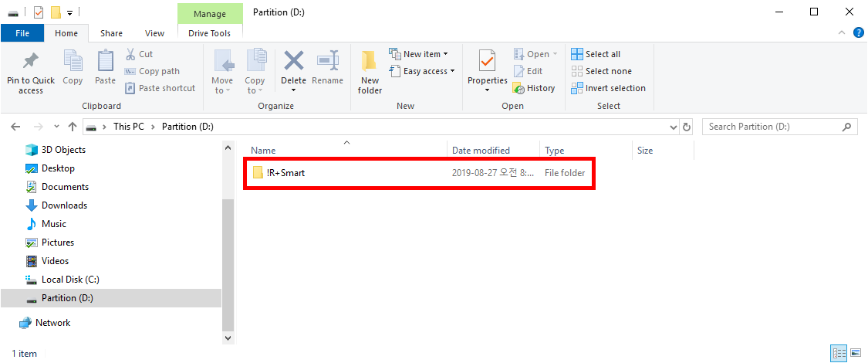
Task: Click Properties icon in Quick Access Toolbar
Action: [39, 12]
